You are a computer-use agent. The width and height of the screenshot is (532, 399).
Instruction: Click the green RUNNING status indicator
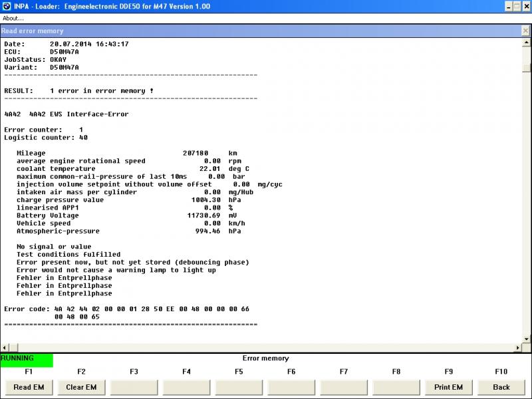27,359
